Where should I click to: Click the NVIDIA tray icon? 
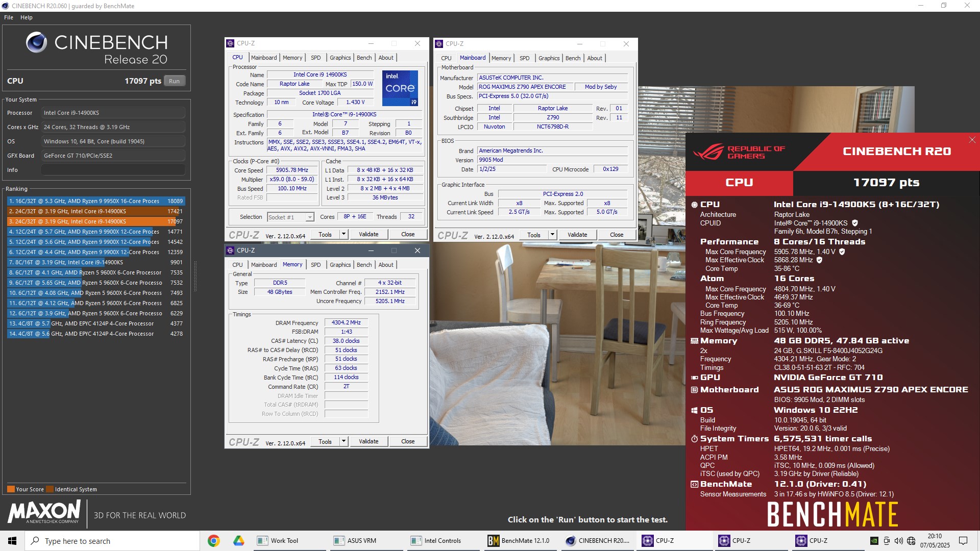[874, 541]
